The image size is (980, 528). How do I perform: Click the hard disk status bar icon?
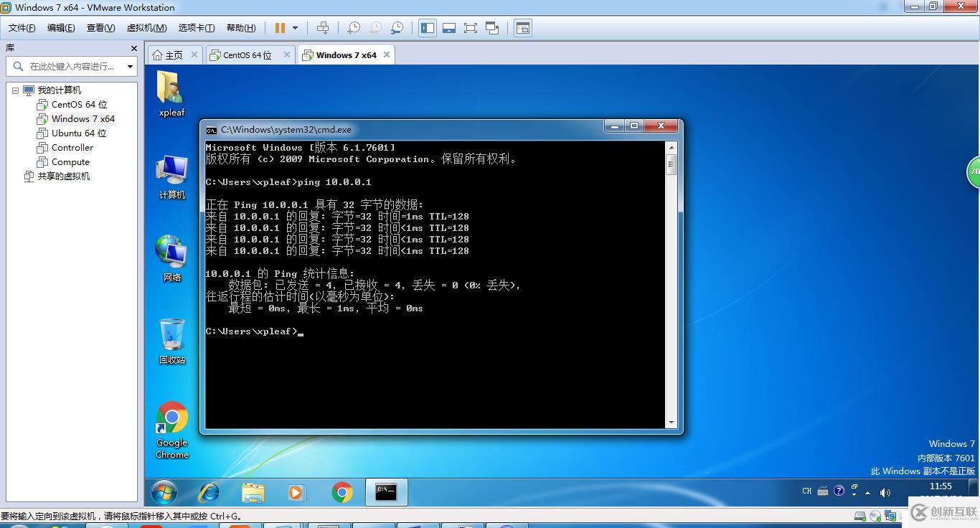coord(860,516)
